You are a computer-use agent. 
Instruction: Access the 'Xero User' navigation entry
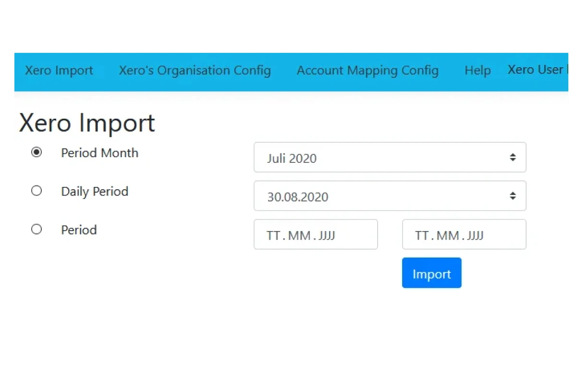point(537,70)
